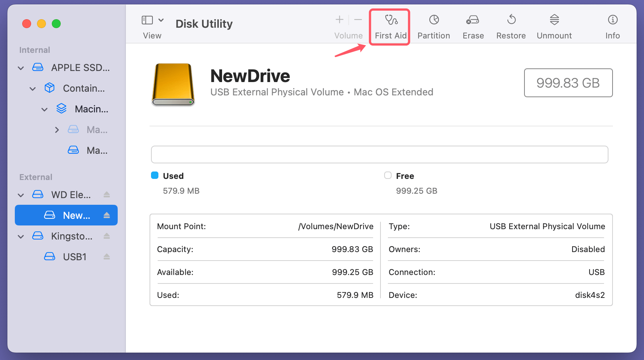
Task: Eject the WD Elements drive
Action: coord(107,194)
